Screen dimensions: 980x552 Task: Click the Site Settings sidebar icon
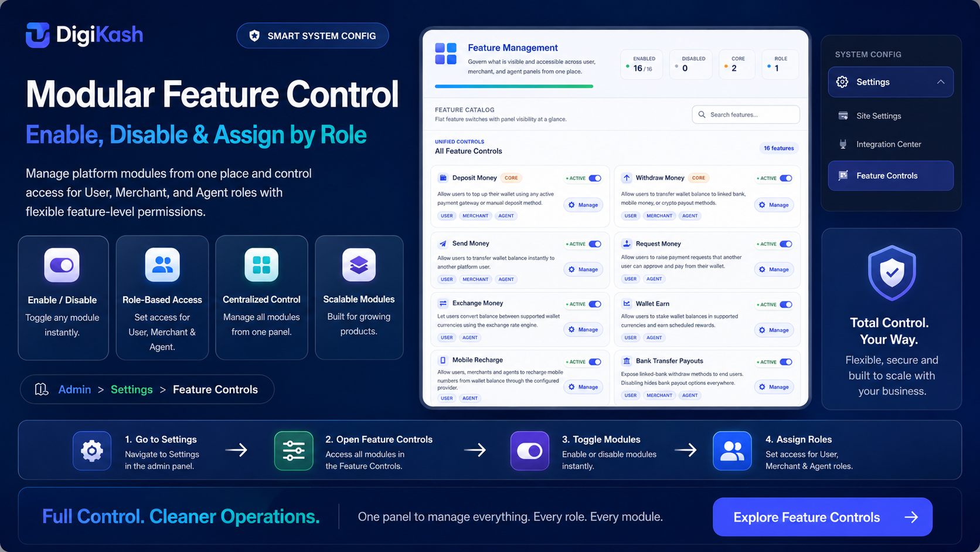[843, 116]
